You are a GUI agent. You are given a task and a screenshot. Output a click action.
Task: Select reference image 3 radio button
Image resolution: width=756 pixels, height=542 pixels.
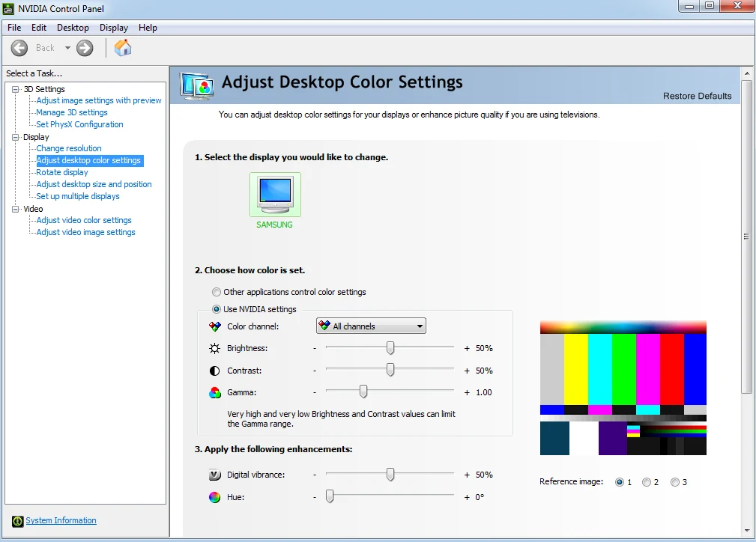[675, 482]
